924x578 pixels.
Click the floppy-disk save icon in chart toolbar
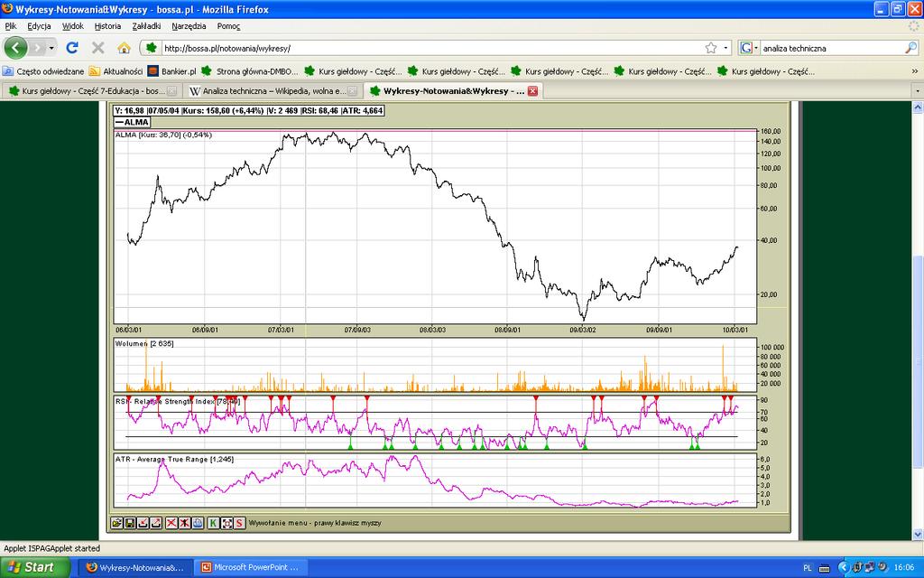[130, 523]
